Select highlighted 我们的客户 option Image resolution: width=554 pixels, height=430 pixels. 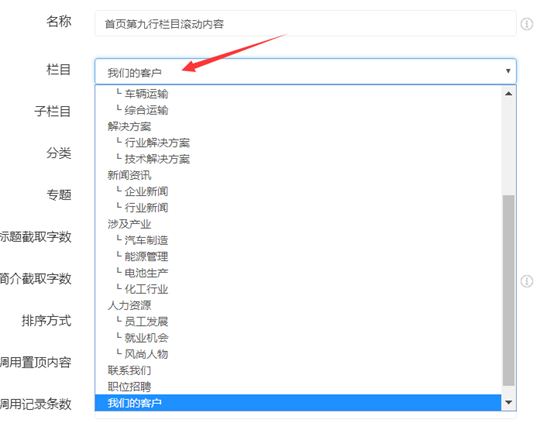point(298,403)
